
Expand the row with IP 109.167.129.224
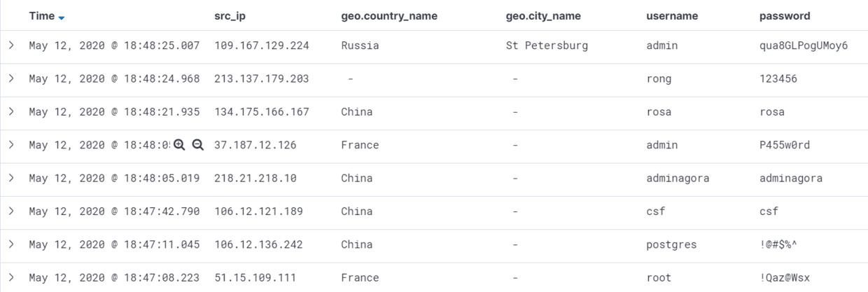pos(11,45)
